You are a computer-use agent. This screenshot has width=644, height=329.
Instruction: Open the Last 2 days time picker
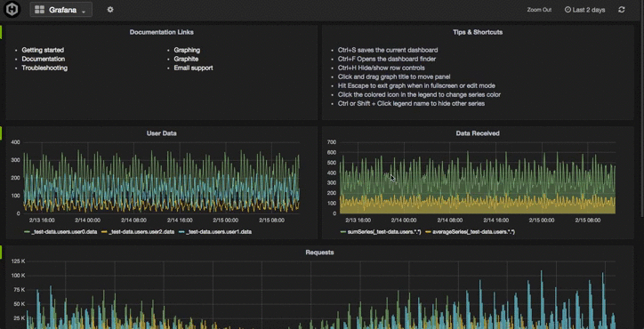click(x=584, y=10)
